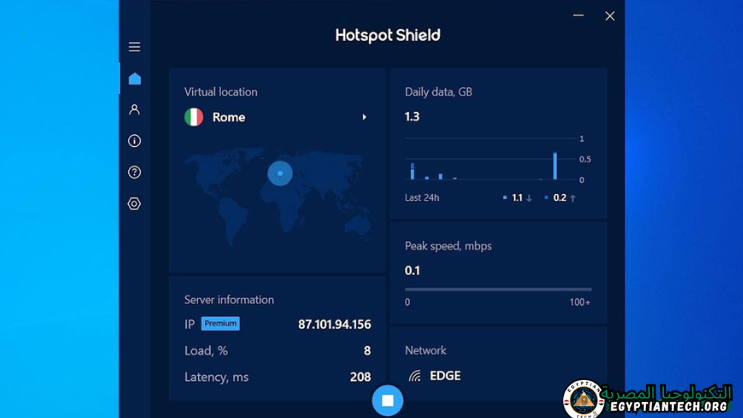
Task: Click the network signal icon beside EDGE
Action: 414,376
